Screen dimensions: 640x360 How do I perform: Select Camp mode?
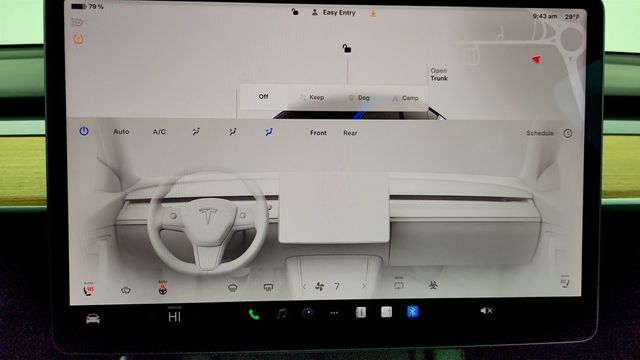point(406,98)
